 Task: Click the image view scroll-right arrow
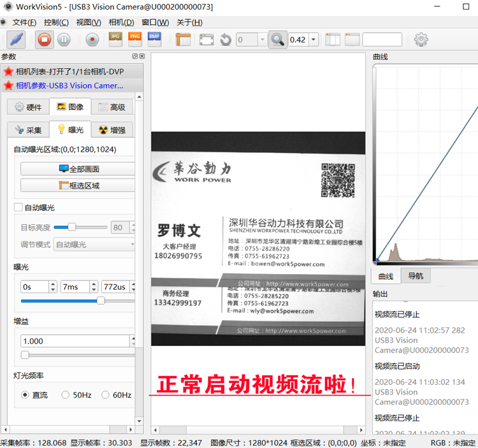(x=361, y=430)
